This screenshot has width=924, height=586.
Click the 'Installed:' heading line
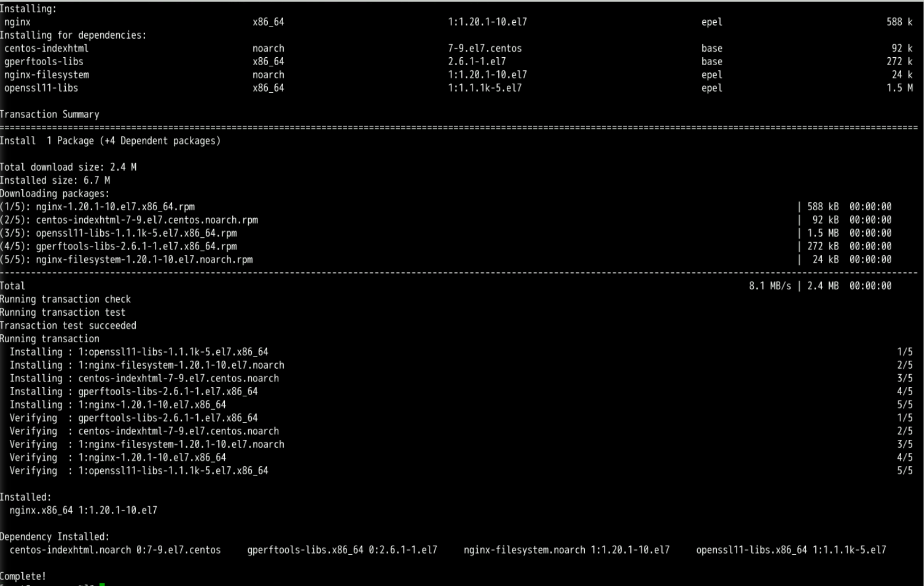click(x=25, y=497)
